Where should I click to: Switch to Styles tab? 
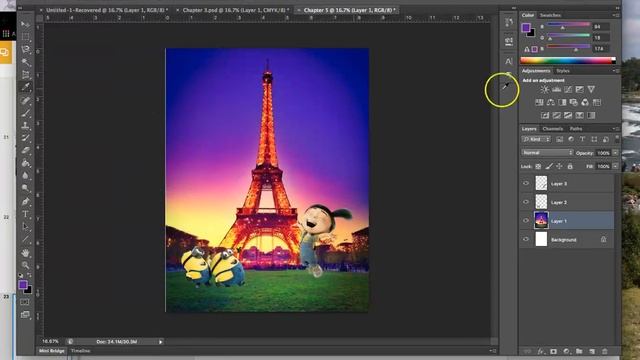[x=562, y=71]
